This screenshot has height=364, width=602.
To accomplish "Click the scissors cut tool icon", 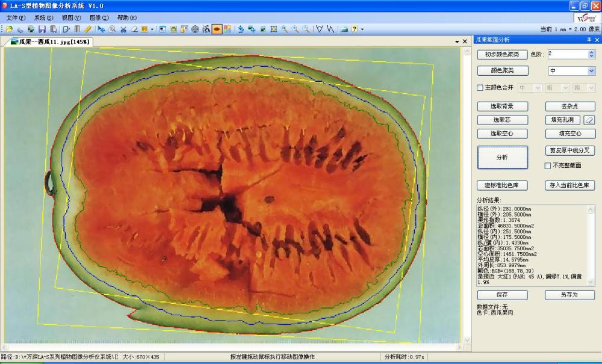I will 123,29.
